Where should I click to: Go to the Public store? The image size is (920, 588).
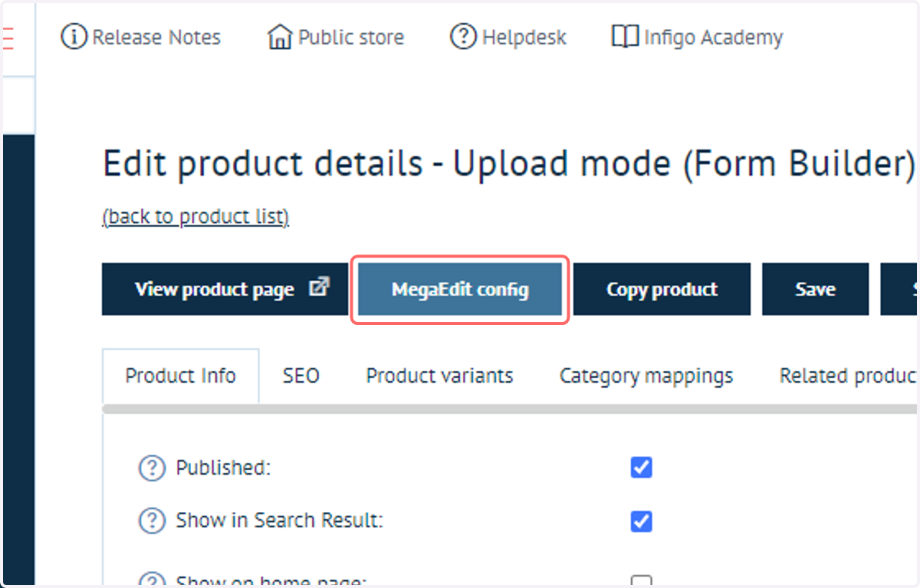coord(335,37)
